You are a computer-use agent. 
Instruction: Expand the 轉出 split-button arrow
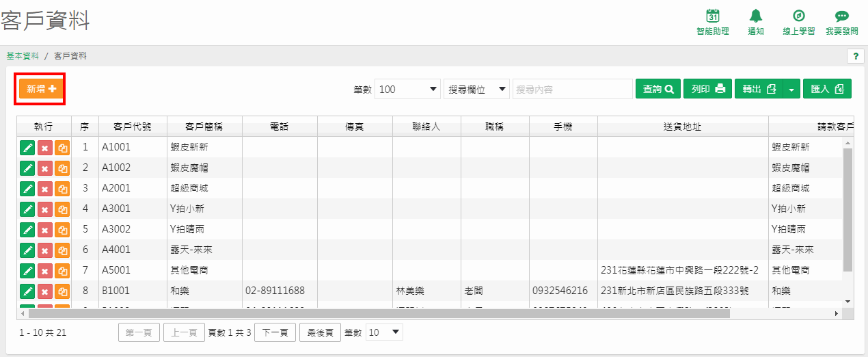pos(791,89)
